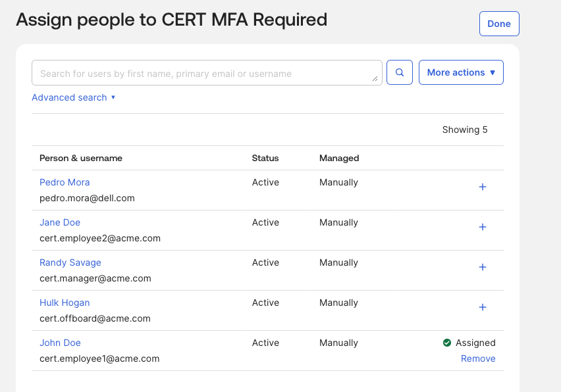This screenshot has width=561, height=392.
Task: Click the search field resize handle
Action: [375, 78]
